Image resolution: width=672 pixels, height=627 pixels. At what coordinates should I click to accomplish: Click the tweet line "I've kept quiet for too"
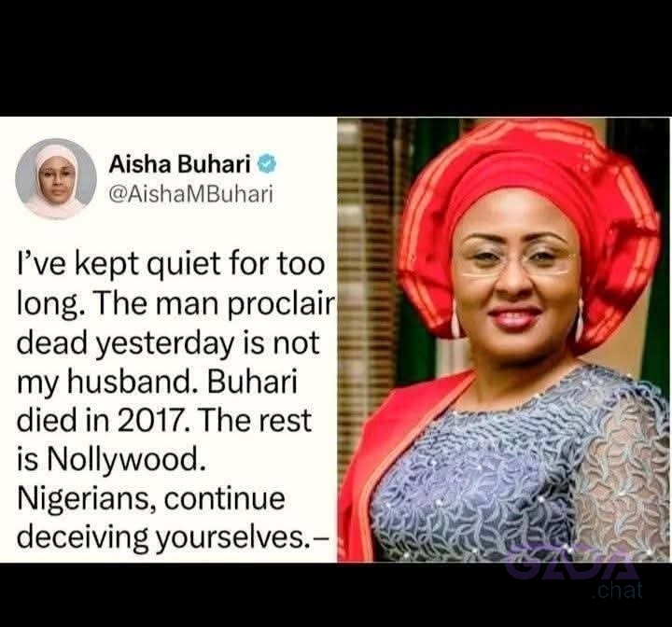(171, 264)
